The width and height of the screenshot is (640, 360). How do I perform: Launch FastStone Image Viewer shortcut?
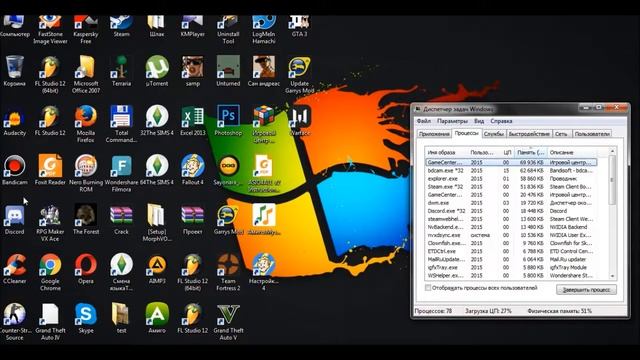point(50,30)
